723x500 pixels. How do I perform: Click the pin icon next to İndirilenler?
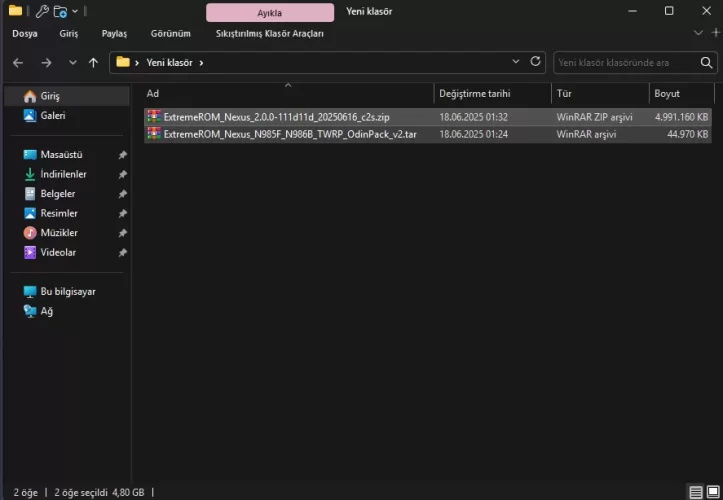(x=123, y=174)
